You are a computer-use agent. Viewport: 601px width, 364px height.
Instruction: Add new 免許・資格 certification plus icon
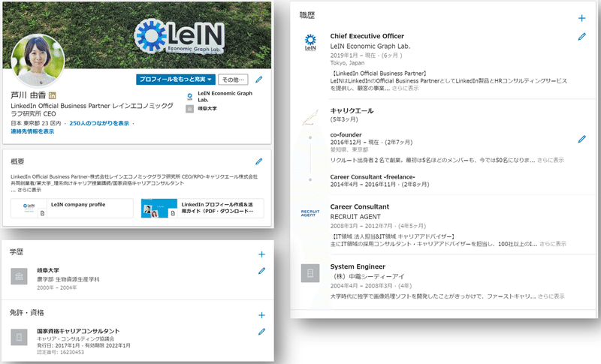pos(261,315)
